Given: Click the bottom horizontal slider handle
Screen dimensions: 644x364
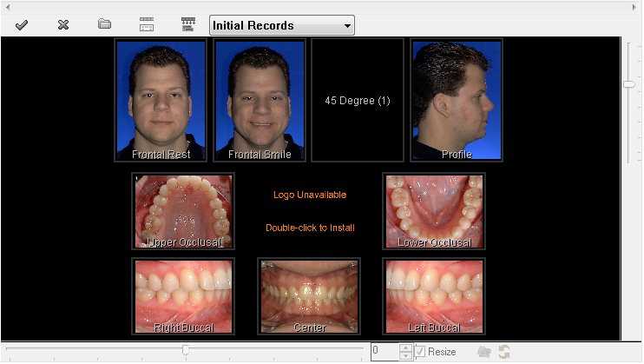Looking at the screenshot, I should pos(185,349).
